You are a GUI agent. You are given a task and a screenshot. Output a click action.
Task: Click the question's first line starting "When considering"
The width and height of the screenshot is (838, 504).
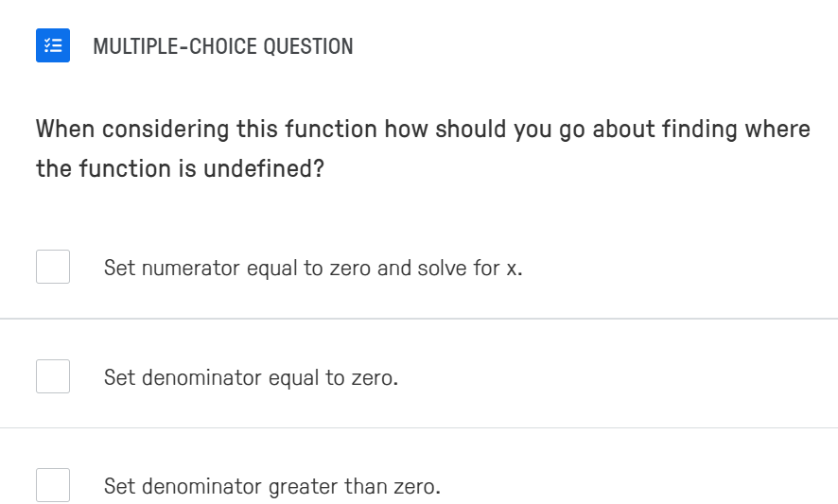[423, 130]
